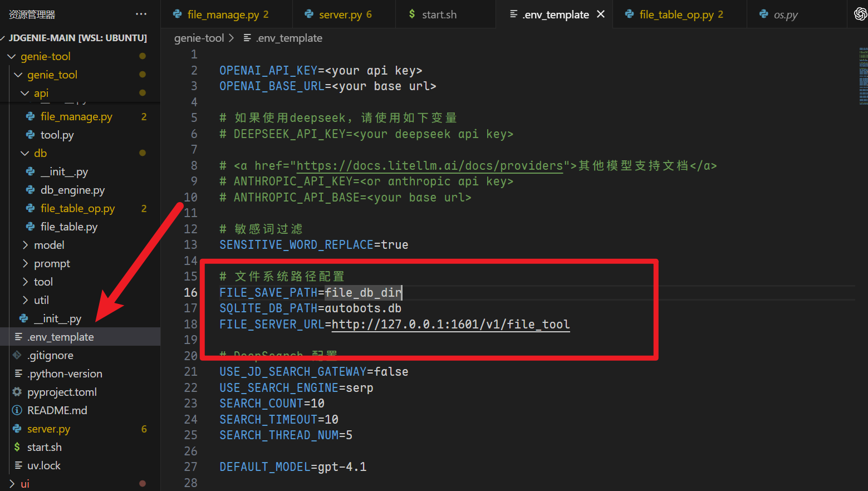This screenshot has height=491, width=868.
Task: Click the git icon beside .gitignore
Action: pyautogui.click(x=17, y=355)
